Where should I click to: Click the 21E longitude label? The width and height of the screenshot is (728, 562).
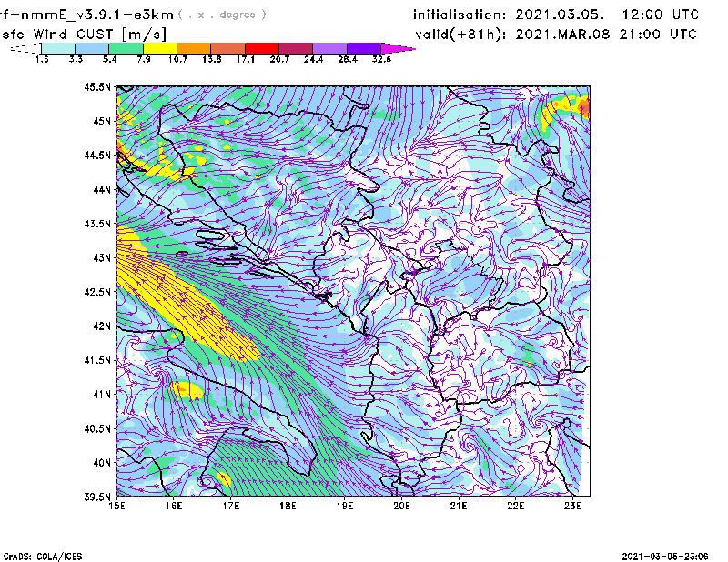pos(459,506)
